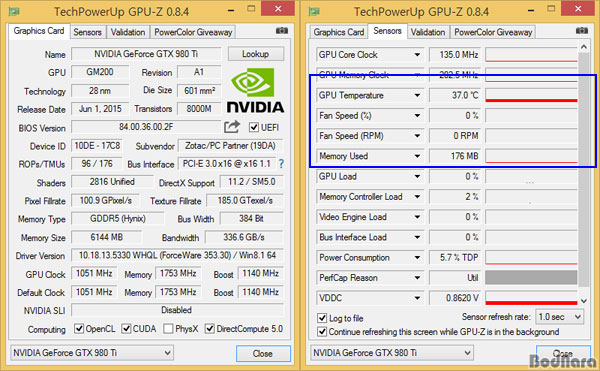Click Subvendor value Zotac/PC Partner
600x371 pixels.
pos(230,146)
